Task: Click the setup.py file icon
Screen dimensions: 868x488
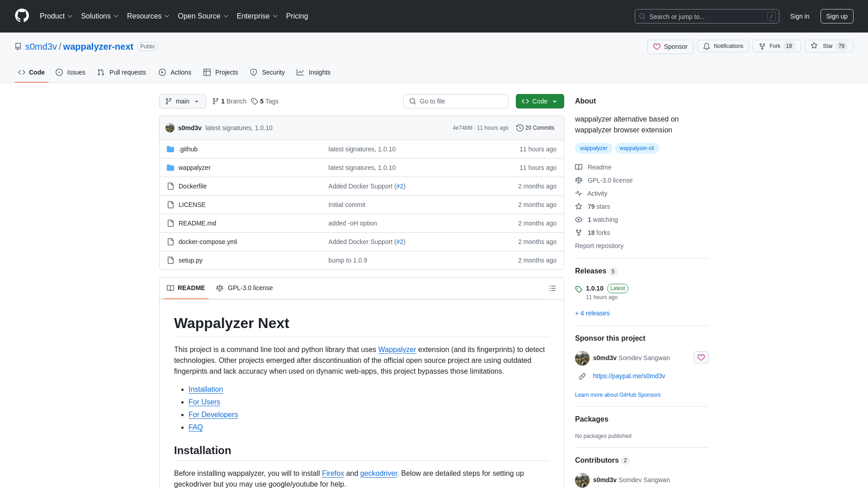Action: tap(170, 260)
